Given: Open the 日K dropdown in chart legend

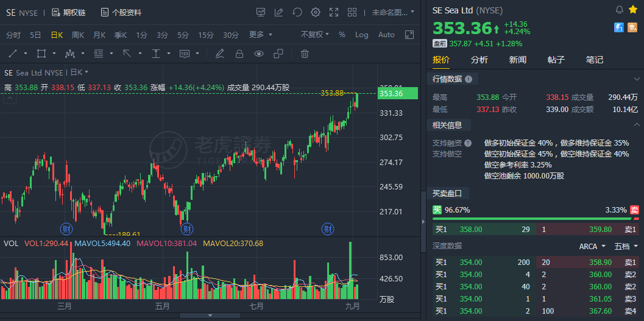Looking at the screenshot, I should (80, 72).
